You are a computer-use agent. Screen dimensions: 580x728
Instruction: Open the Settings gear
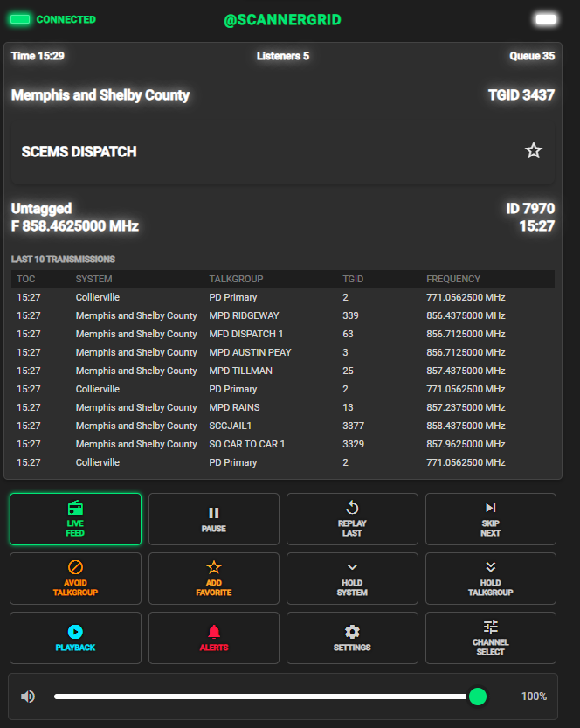coord(352,638)
